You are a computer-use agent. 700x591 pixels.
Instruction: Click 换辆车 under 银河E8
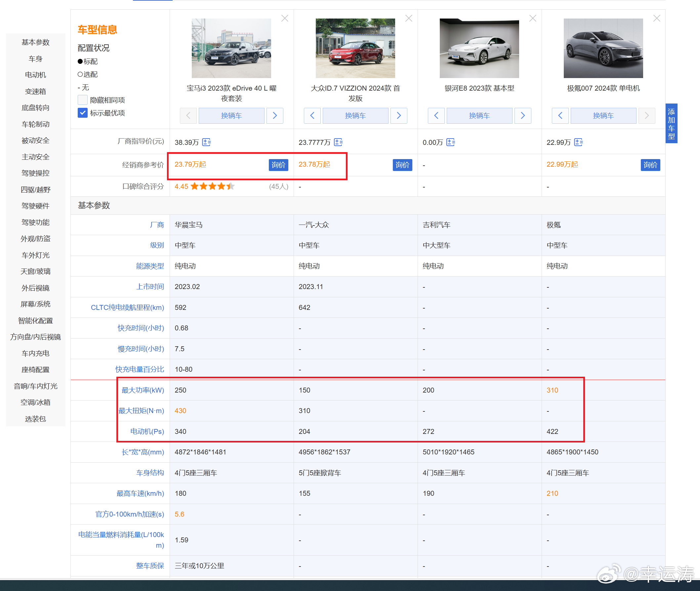479,115
